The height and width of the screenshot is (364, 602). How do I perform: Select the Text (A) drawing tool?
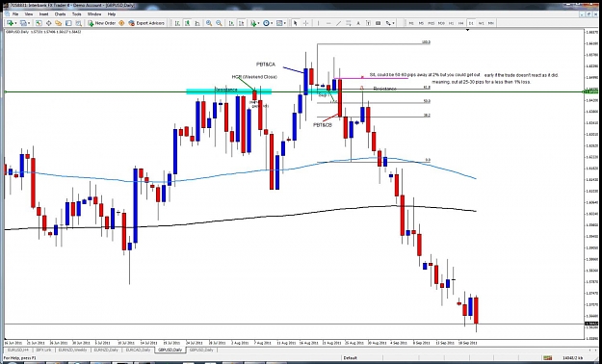click(358, 23)
